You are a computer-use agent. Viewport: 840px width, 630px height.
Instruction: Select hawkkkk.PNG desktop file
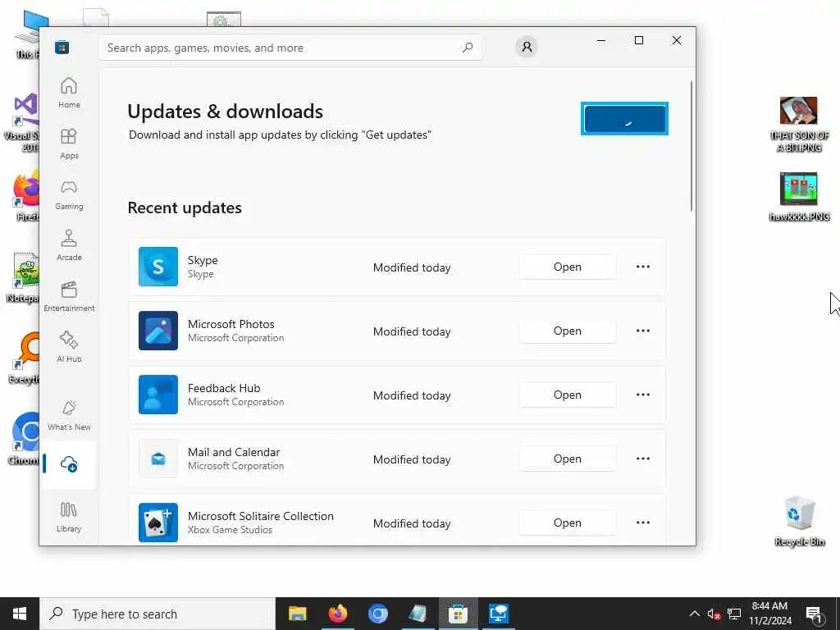pyautogui.click(x=799, y=197)
